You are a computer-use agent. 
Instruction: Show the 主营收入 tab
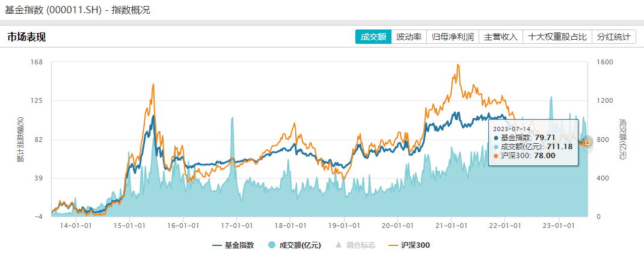pyautogui.click(x=501, y=37)
